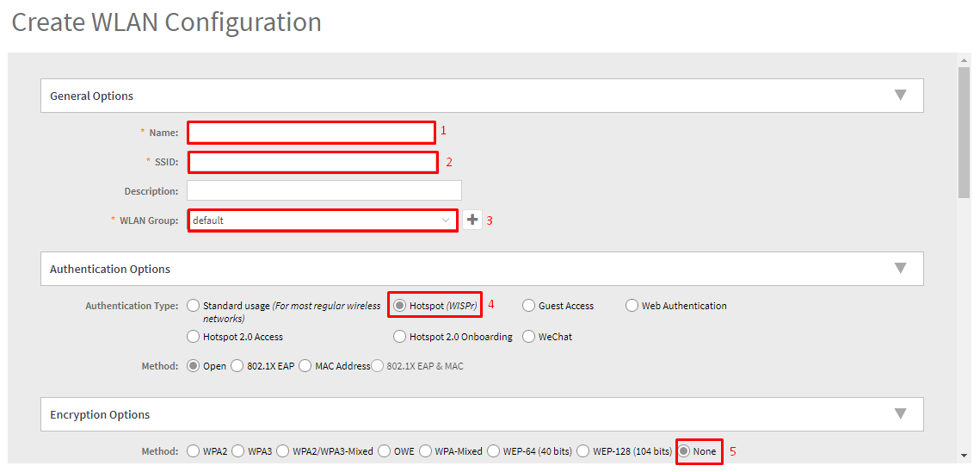
Task: Click the scrollbar up arrow
Action: 964,59
